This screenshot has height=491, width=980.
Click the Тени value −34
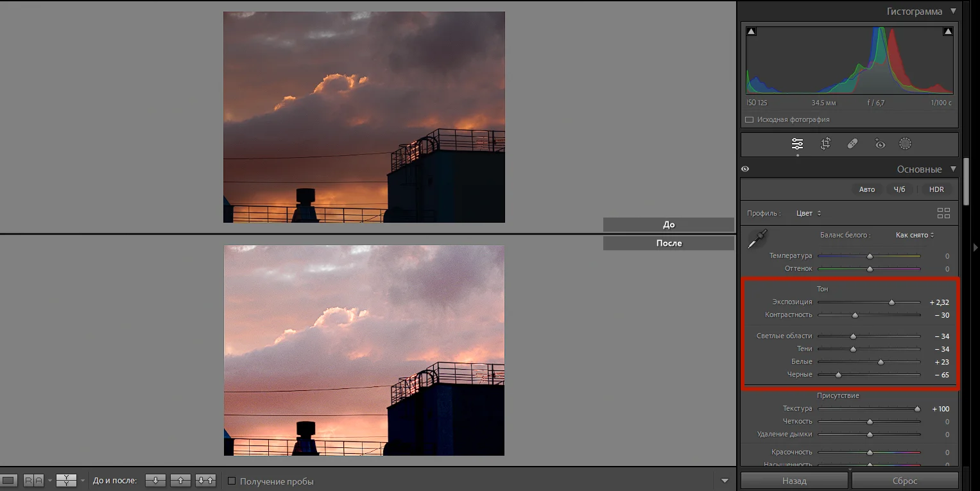941,349
